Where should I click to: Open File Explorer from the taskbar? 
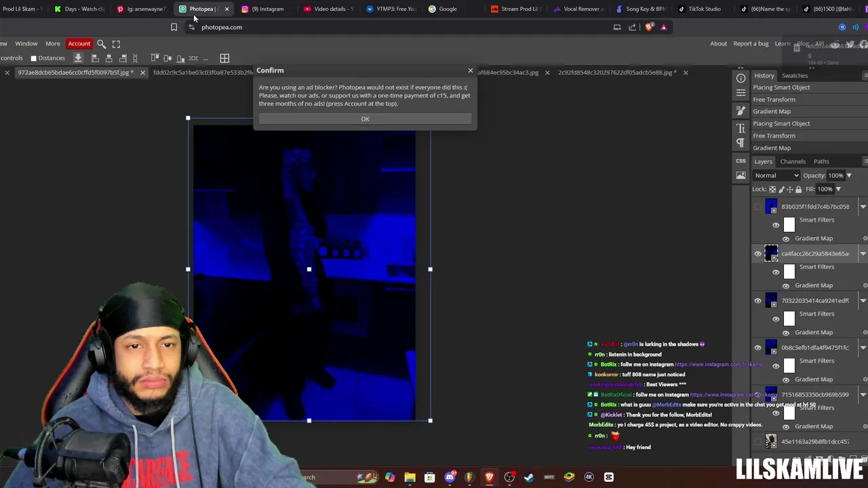click(x=410, y=477)
